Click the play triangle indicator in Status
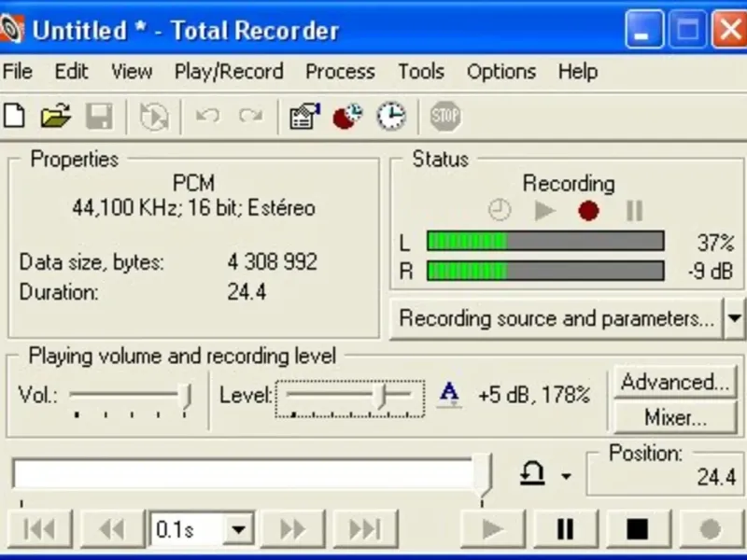The image size is (747, 560). [545, 210]
